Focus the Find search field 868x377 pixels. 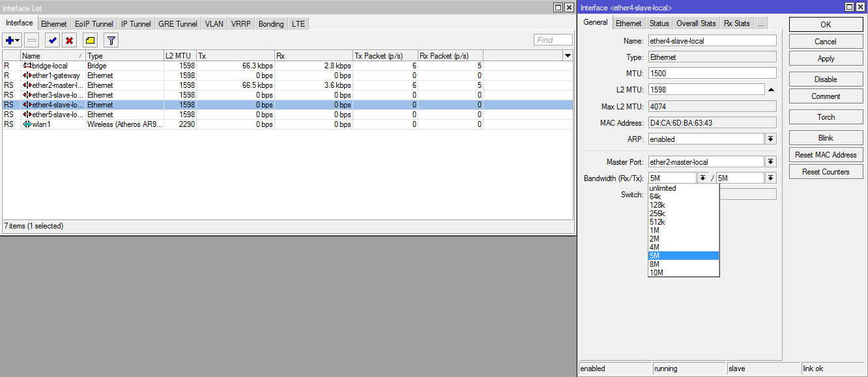(x=553, y=40)
